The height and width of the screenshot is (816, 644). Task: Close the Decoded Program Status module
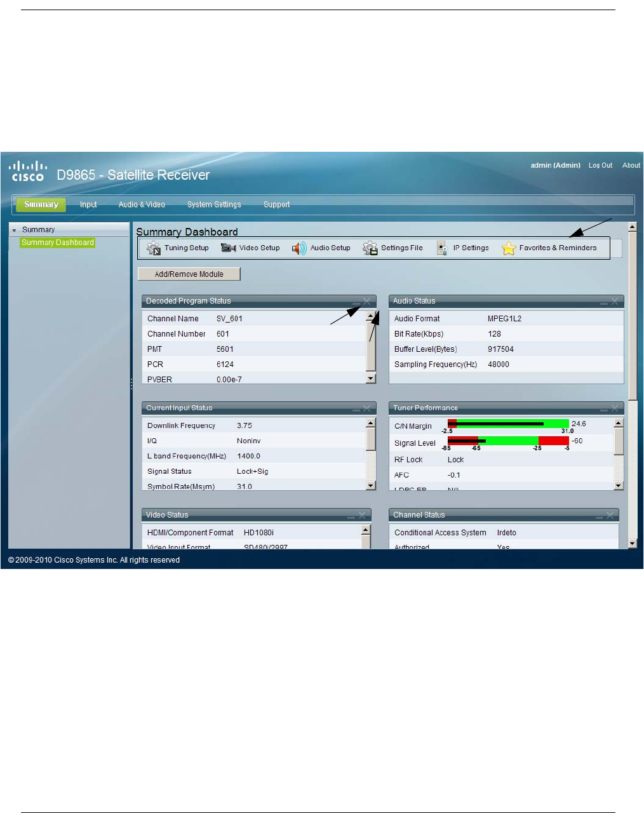(366, 302)
